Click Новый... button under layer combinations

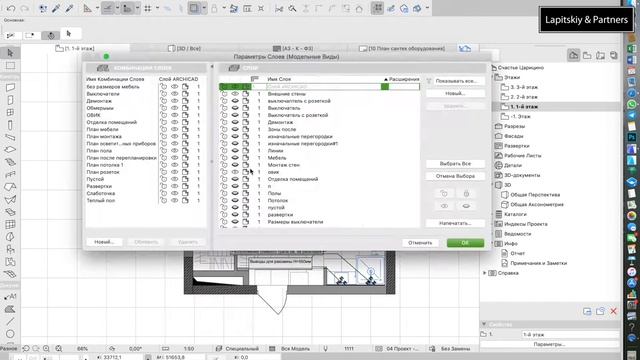104,242
